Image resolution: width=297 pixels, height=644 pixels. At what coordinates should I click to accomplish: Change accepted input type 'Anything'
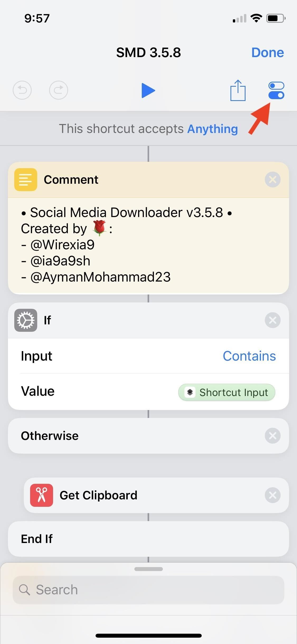(x=213, y=129)
